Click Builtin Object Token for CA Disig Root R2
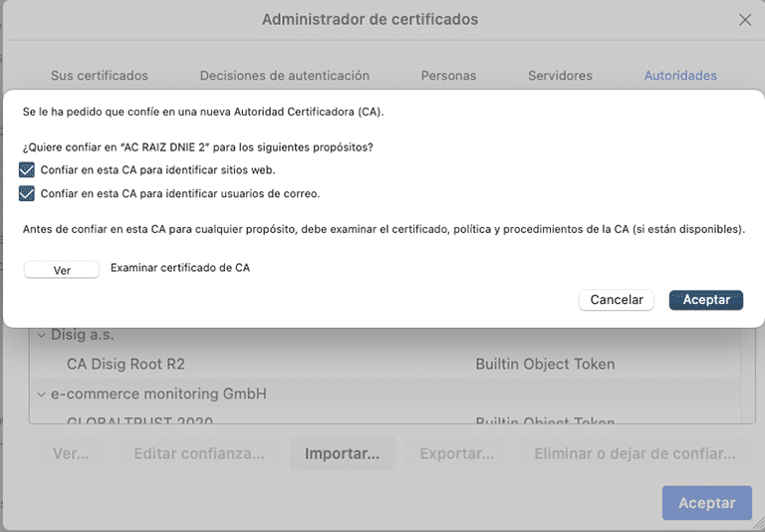 pyautogui.click(x=545, y=364)
